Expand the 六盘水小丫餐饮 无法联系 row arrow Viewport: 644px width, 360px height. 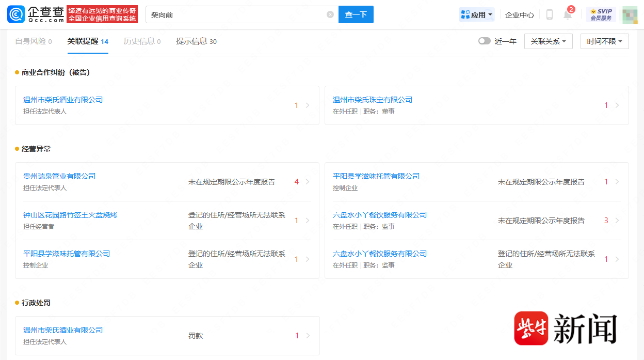click(617, 259)
